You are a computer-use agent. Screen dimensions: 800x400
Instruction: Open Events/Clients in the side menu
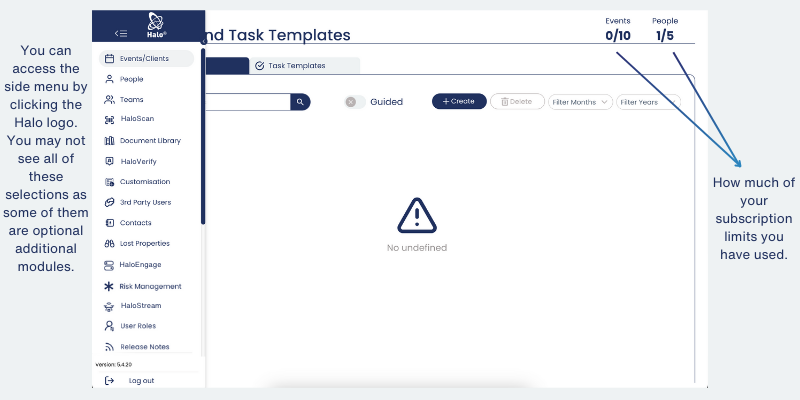tap(145, 58)
